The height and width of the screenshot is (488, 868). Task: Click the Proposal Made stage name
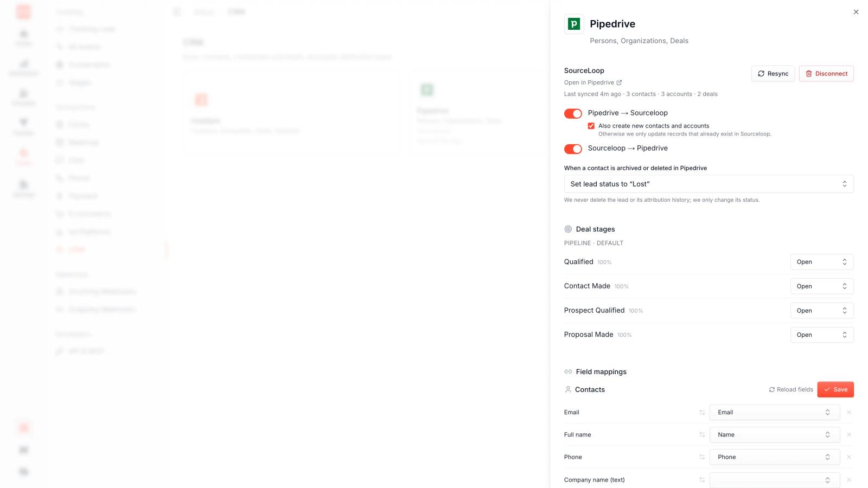coord(589,335)
